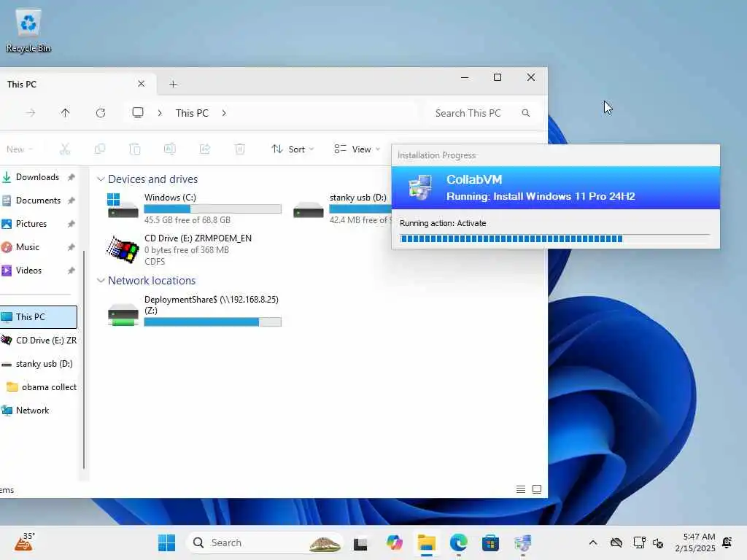This screenshot has height=560, width=747.
Task: Open Documents in the sidebar
Action: click(x=38, y=201)
